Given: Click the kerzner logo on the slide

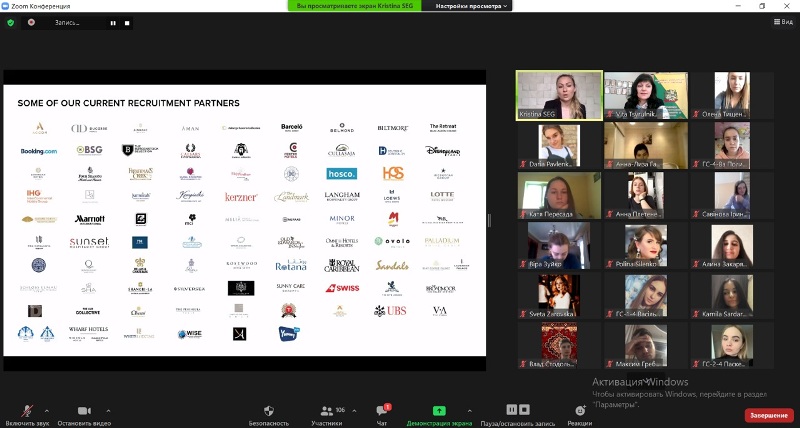Looking at the screenshot, I should 241,197.
